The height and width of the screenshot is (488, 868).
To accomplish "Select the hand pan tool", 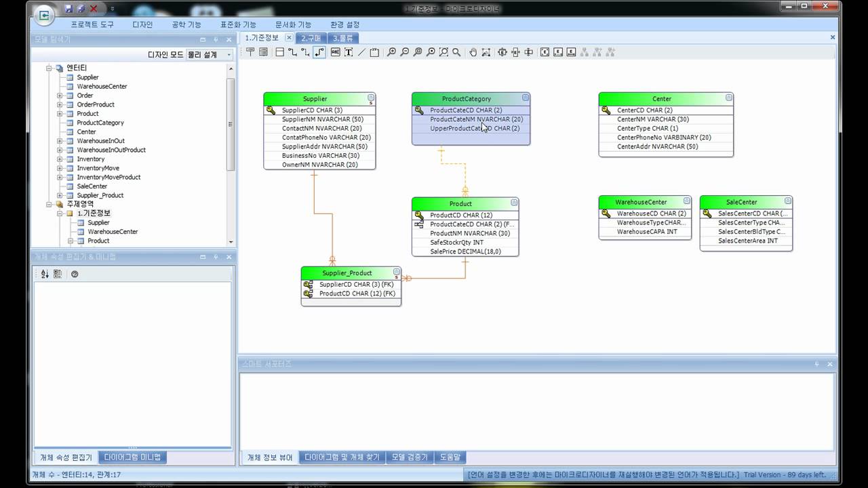I will click(x=473, y=52).
